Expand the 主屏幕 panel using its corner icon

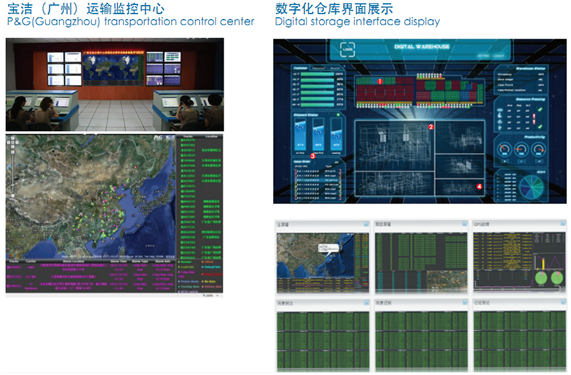click(x=366, y=224)
